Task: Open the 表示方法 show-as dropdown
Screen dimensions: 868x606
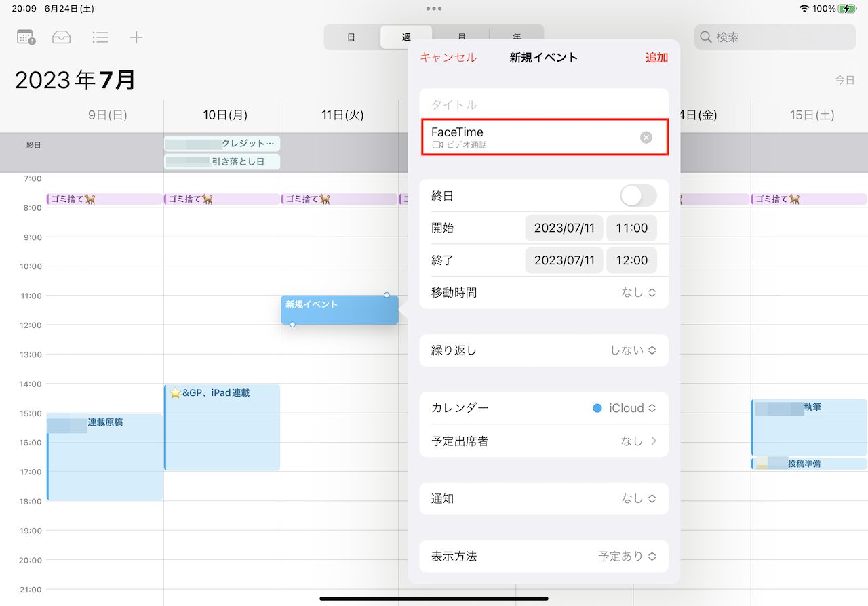Action: coord(544,556)
